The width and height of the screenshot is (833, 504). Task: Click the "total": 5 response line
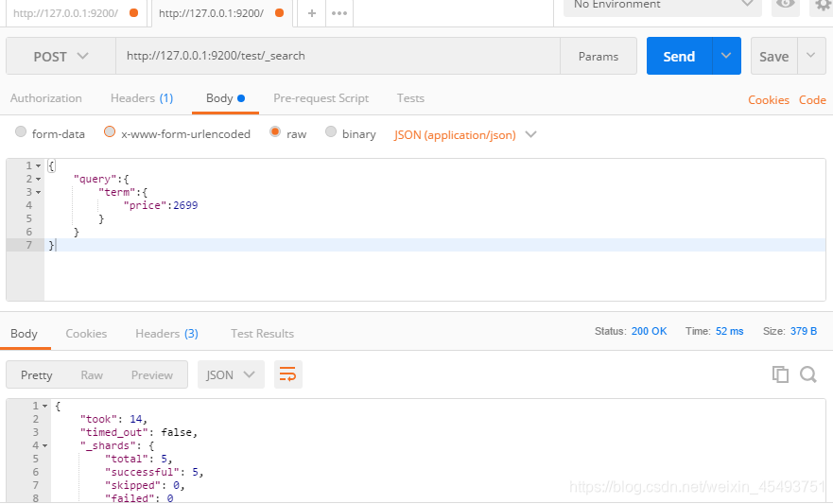tap(138, 459)
